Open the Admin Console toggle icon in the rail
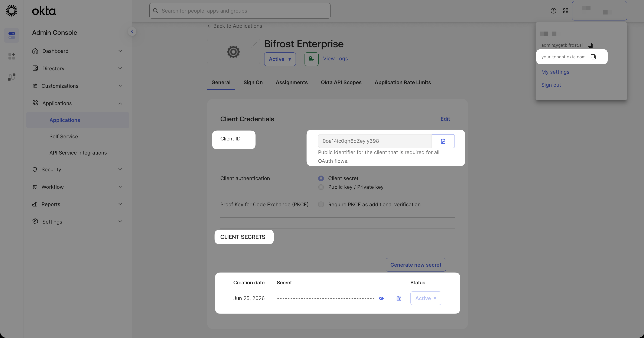The height and width of the screenshot is (338, 644). 12,35
